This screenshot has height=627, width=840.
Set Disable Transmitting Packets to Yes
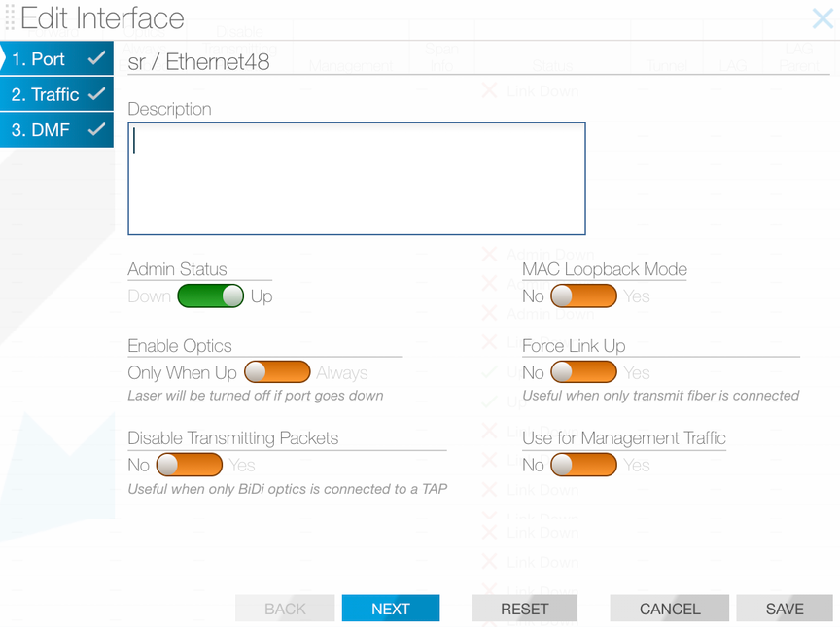[x=189, y=465]
